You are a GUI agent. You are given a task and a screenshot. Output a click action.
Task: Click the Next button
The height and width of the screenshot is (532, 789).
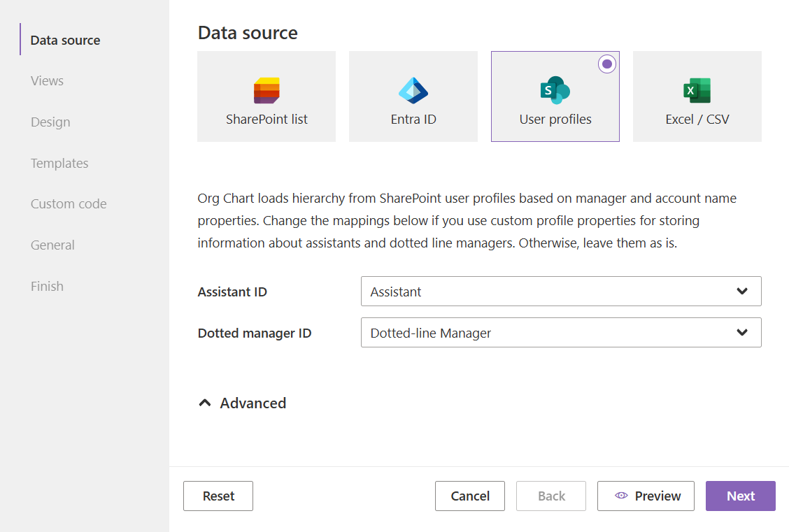[x=741, y=496]
